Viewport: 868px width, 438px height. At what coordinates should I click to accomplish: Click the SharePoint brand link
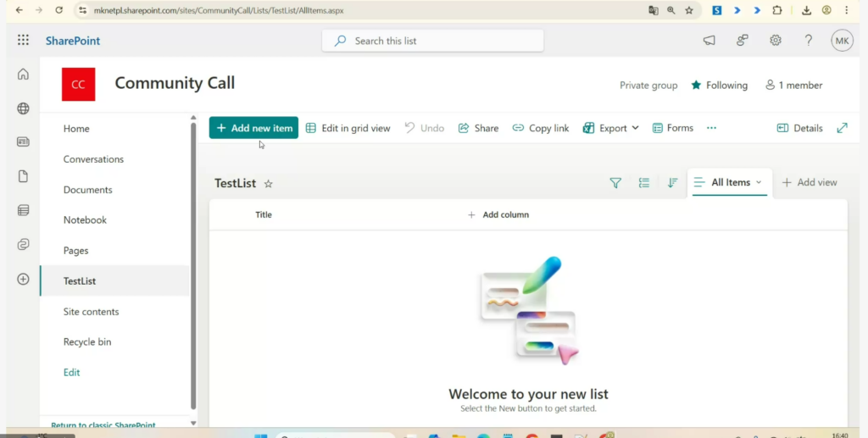tap(73, 41)
